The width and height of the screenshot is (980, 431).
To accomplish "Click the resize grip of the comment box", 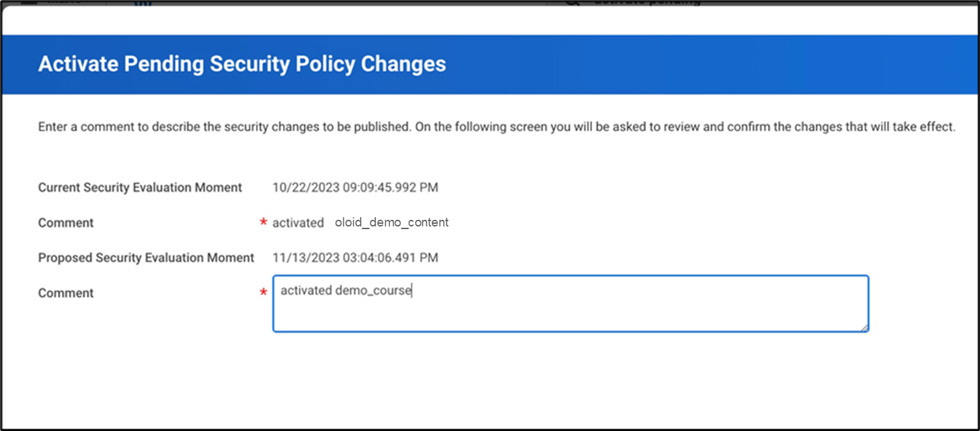I will coord(864,327).
